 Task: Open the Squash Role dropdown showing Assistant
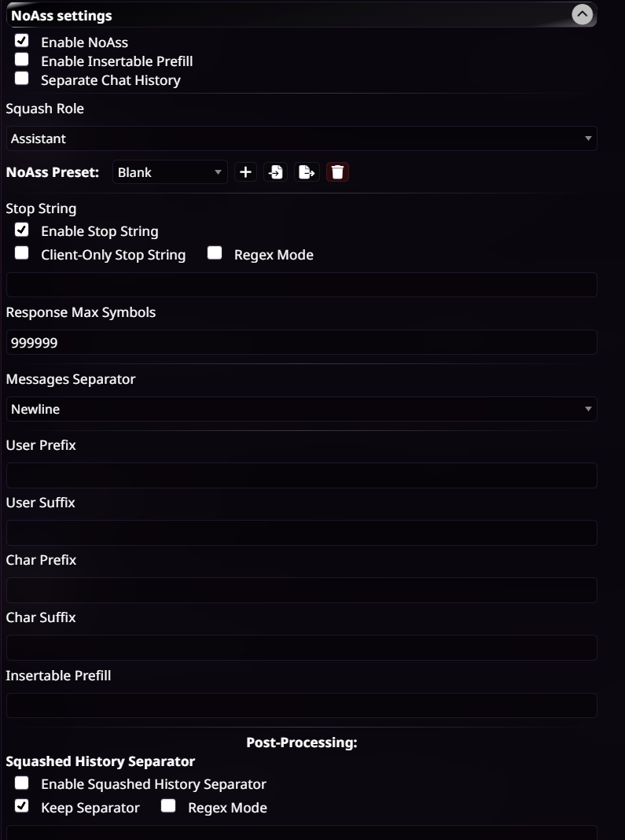tap(302, 138)
